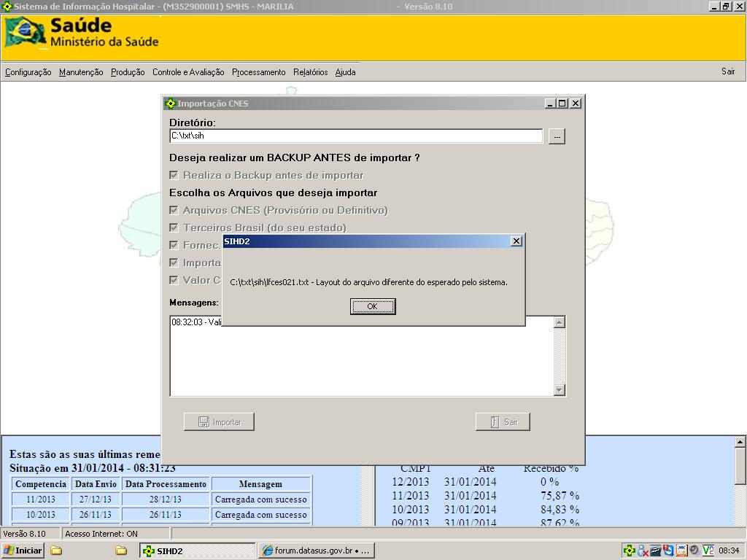This screenshot has width=747, height=560.
Task: Open the Processamento menu
Action: pyautogui.click(x=258, y=72)
